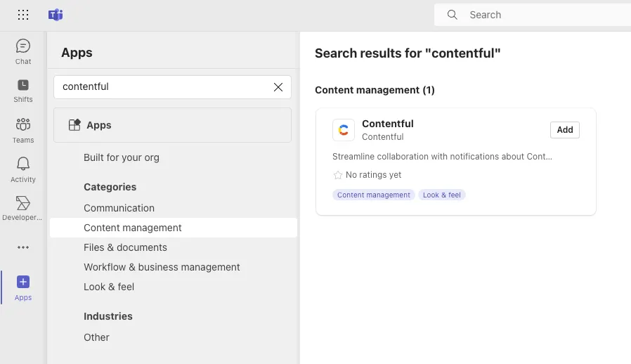Click the Look & feel tag on the card
Screen dimensions: 631x364
pos(441,195)
